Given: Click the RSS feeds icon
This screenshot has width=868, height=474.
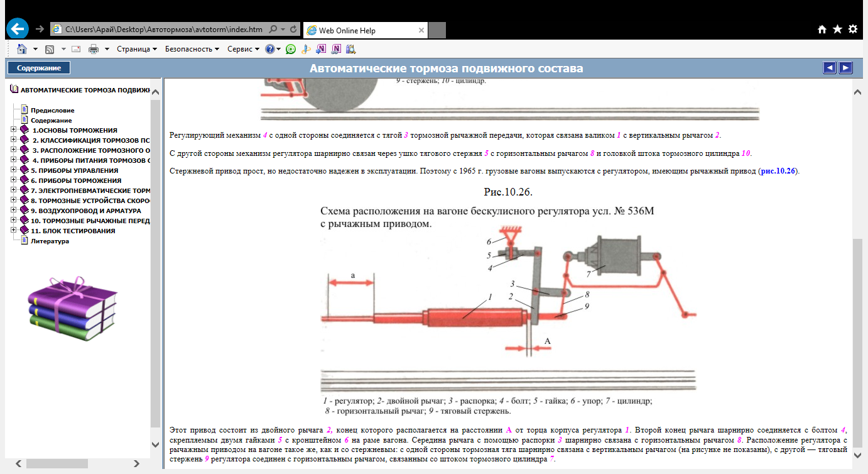Looking at the screenshot, I should click(x=50, y=49).
